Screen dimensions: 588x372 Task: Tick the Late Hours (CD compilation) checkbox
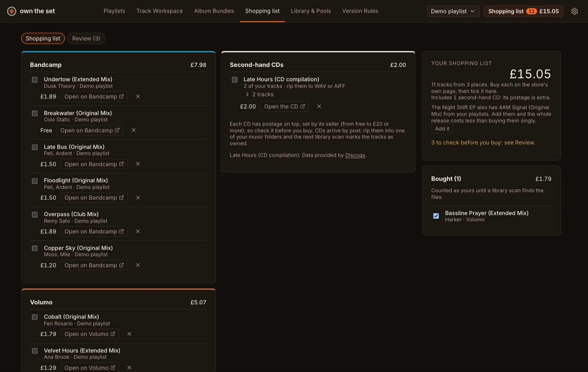click(x=234, y=80)
